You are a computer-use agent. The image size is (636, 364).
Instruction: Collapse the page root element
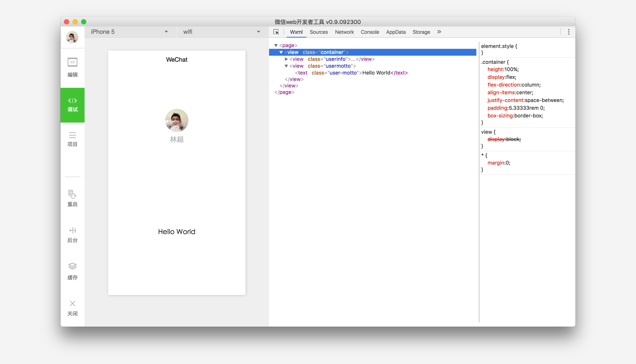pyautogui.click(x=275, y=45)
